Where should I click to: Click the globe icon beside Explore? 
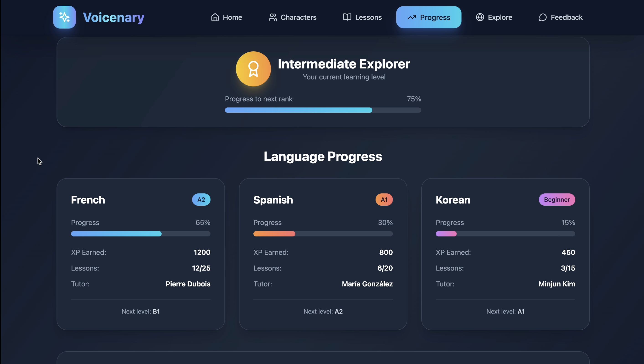pos(480,17)
